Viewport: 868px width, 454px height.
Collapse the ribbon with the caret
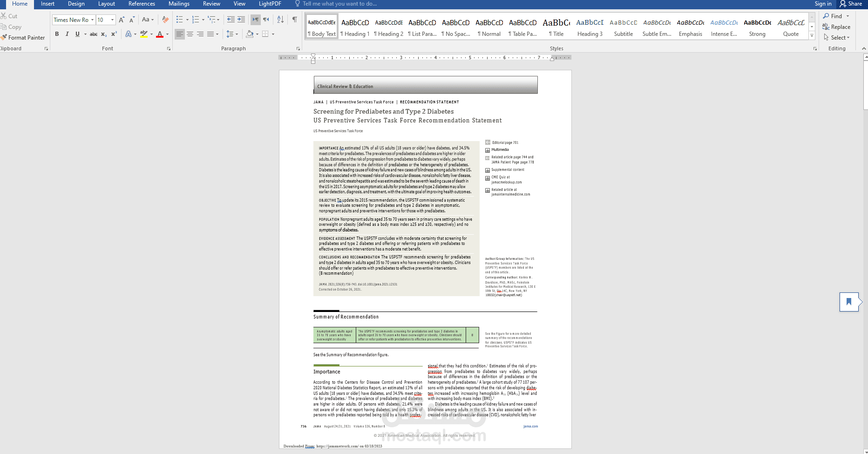(864, 48)
